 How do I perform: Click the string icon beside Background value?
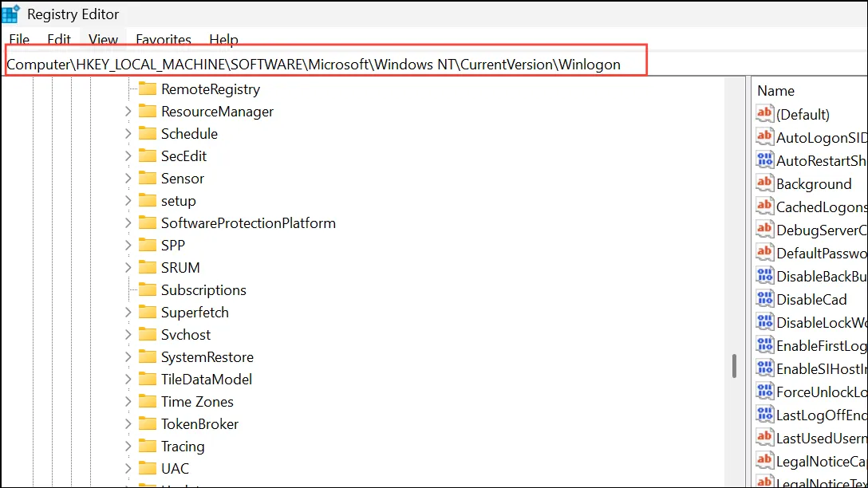coord(764,183)
